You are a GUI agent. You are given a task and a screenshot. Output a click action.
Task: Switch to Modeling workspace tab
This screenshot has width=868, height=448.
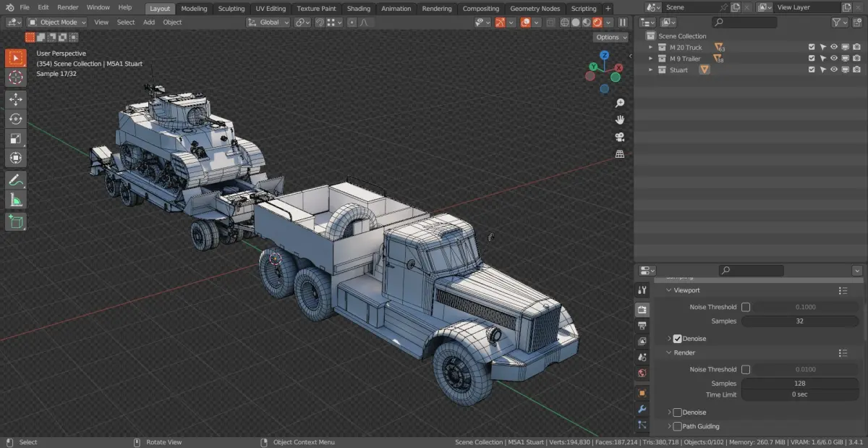(x=194, y=9)
